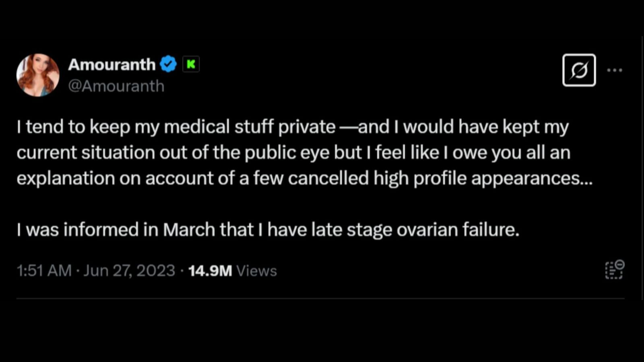Click the 1:51 AM timestamp
644x362 pixels.
point(44,271)
